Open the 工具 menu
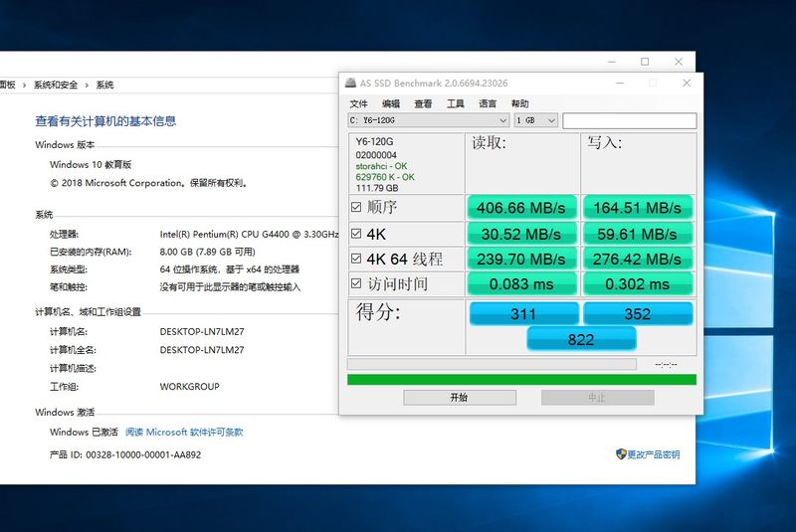The image size is (796, 532). pos(456,103)
